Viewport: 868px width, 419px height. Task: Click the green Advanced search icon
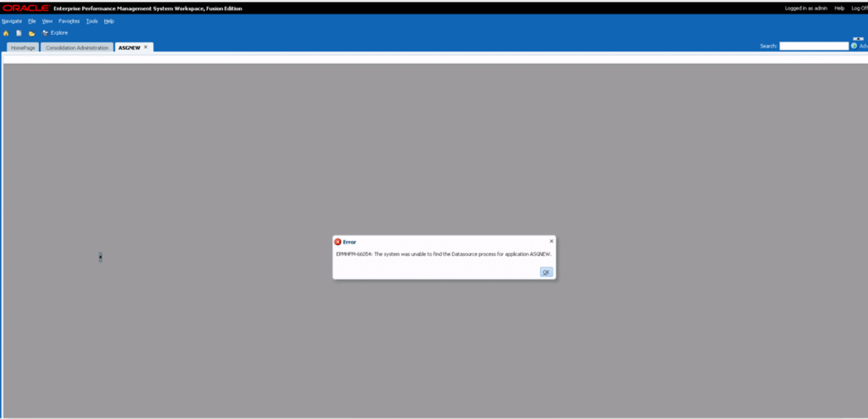tap(854, 46)
